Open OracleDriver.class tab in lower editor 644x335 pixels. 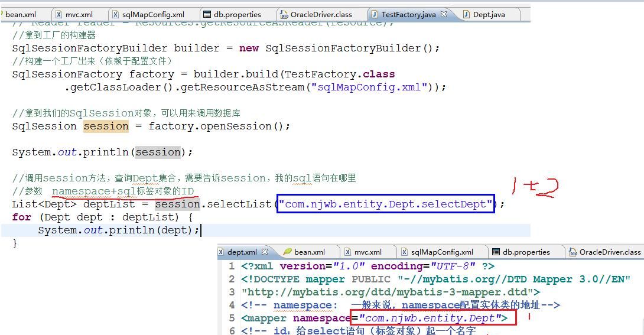click(x=610, y=252)
